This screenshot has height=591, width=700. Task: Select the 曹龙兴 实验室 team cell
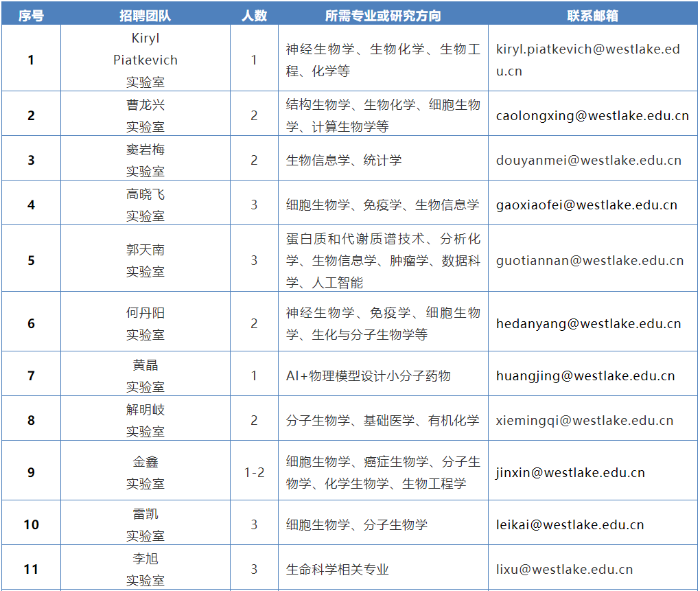point(145,113)
